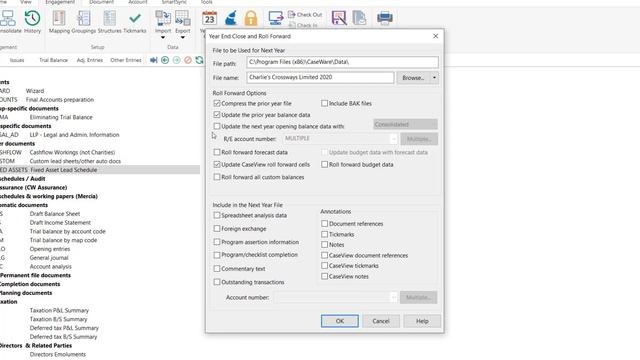This screenshot has height=360, width=640.
Task: Check Foreign exchange option
Action: [x=217, y=229]
